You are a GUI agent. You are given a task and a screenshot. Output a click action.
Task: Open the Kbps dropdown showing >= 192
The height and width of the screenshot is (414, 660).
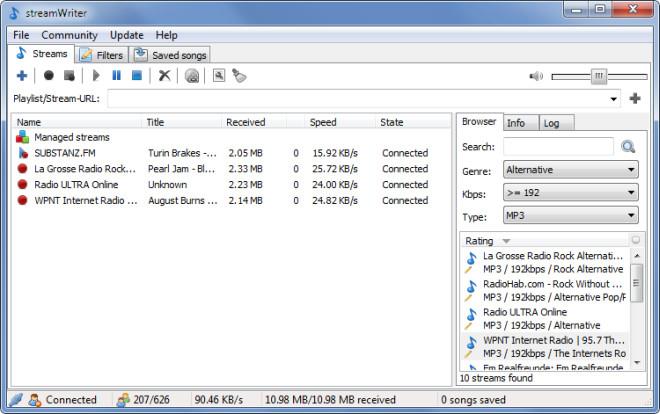571,193
